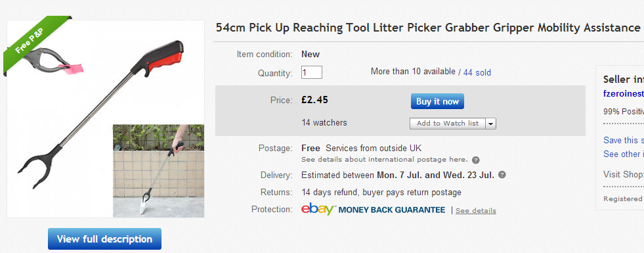This screenshot has width=644, height=253.
Task: Open the fzeroinest seller profile link
Action: tap(624, 94)
